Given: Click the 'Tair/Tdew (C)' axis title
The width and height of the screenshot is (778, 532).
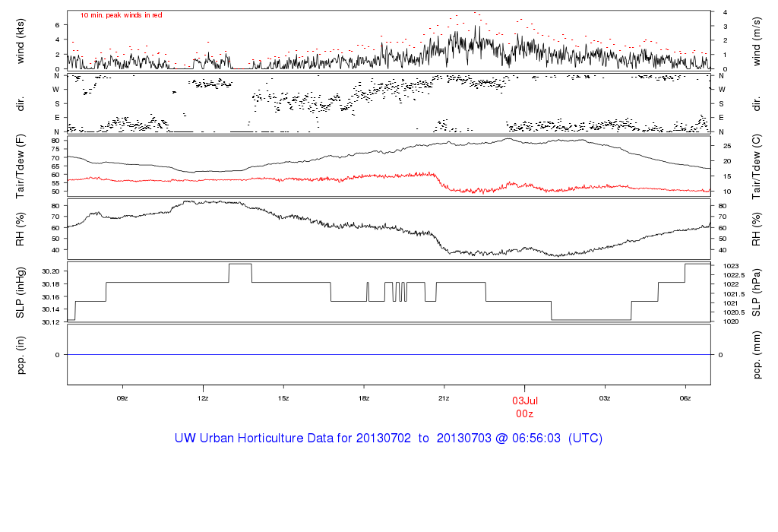Looking at the screenshot, I should (756, 166).
